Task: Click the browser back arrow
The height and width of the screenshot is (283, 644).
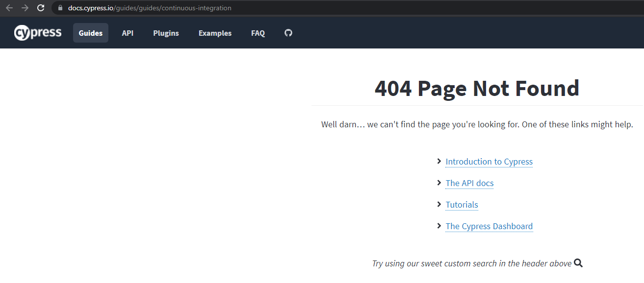Action: coord(9,8)
